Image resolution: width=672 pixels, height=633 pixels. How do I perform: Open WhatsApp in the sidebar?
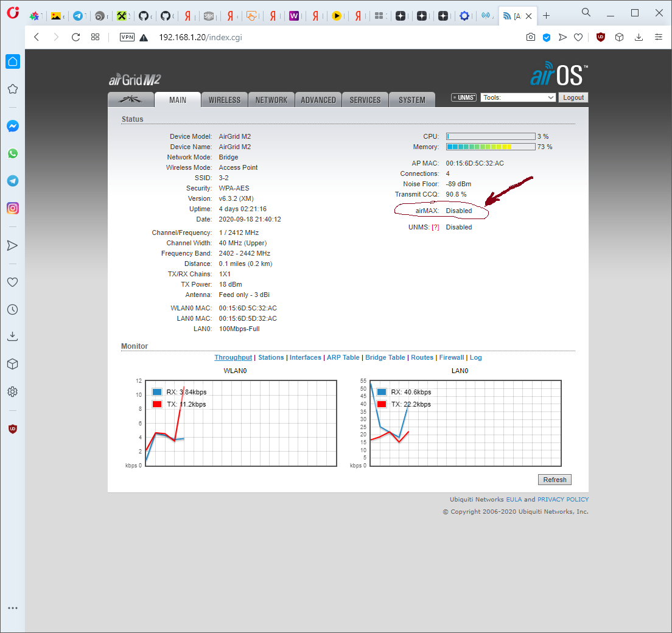click(x=13, y=153)
